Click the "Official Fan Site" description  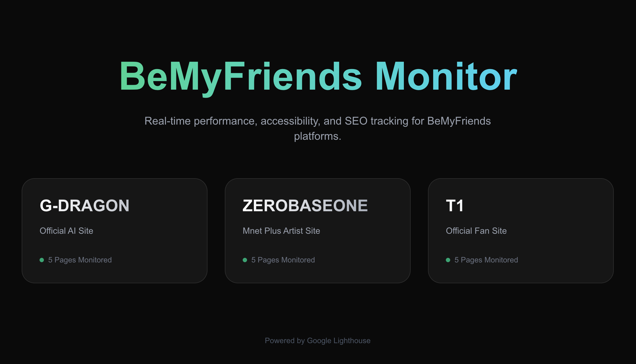[476, 231]
